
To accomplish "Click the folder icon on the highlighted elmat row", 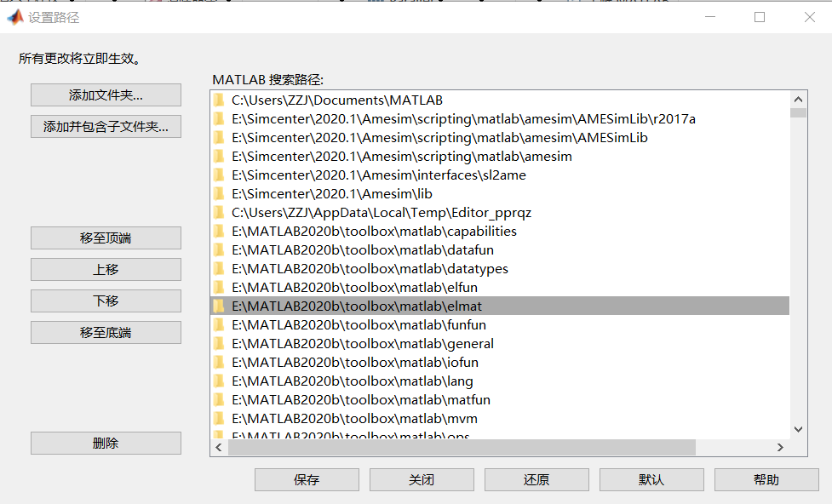I will 219,306.
